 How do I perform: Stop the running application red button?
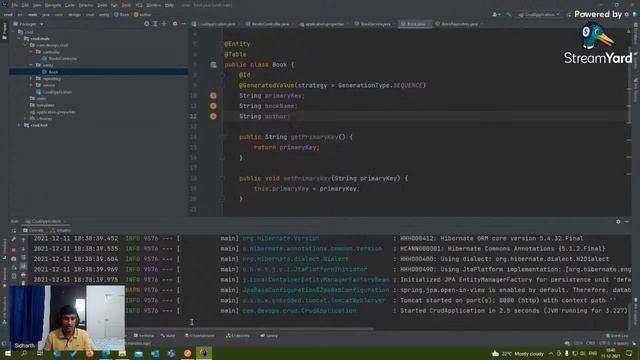pyautogui.click(x=13, y=249)
